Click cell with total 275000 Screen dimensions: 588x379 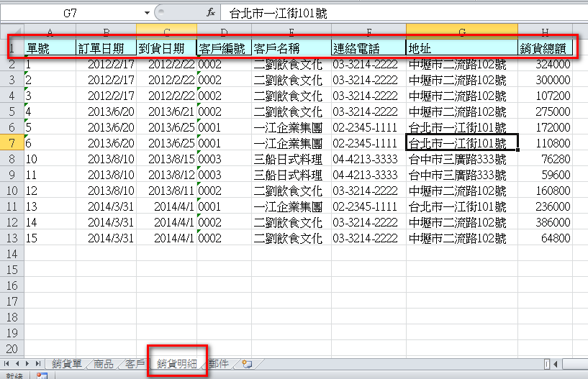(546, 111)
